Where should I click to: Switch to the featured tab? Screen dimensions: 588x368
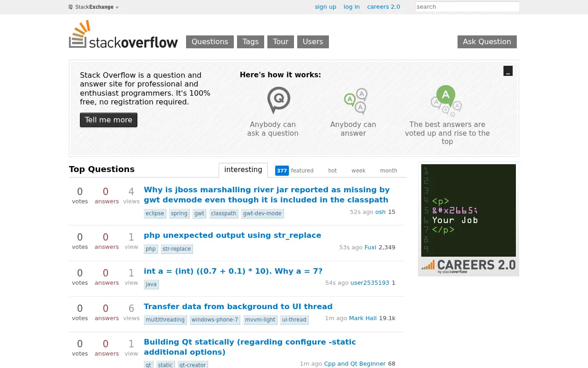[294, 171]
